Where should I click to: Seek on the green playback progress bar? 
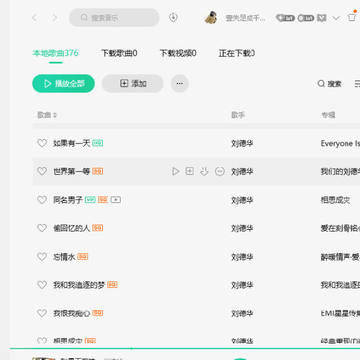click(185, 348)
